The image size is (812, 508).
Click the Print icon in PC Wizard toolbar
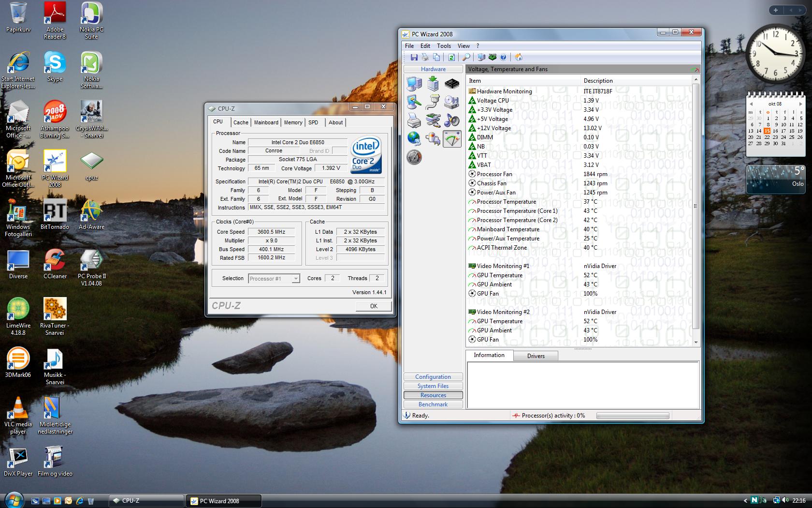click(425, 57)
